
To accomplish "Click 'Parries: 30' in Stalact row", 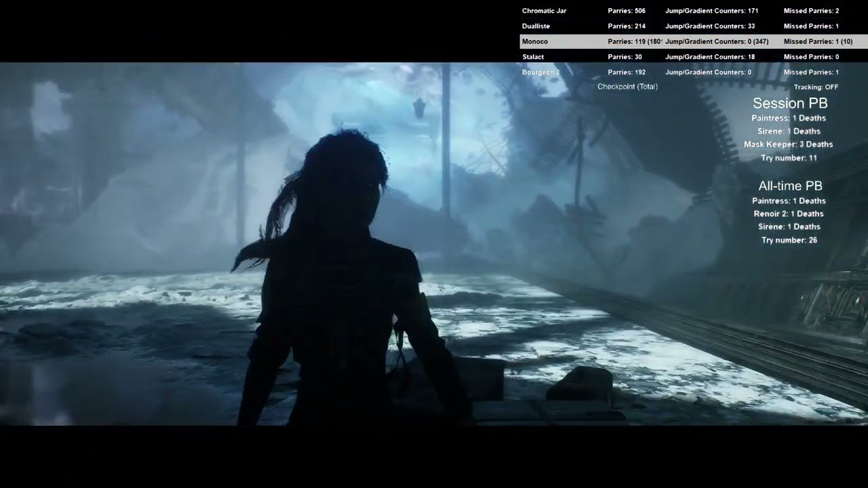I will coord(625,57).
